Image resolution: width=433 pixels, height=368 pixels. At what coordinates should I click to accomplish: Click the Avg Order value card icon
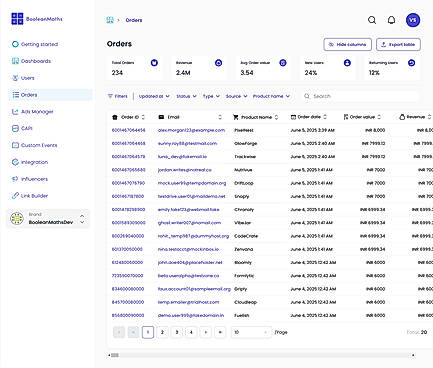pyautogui.click(x=283, y=63)
